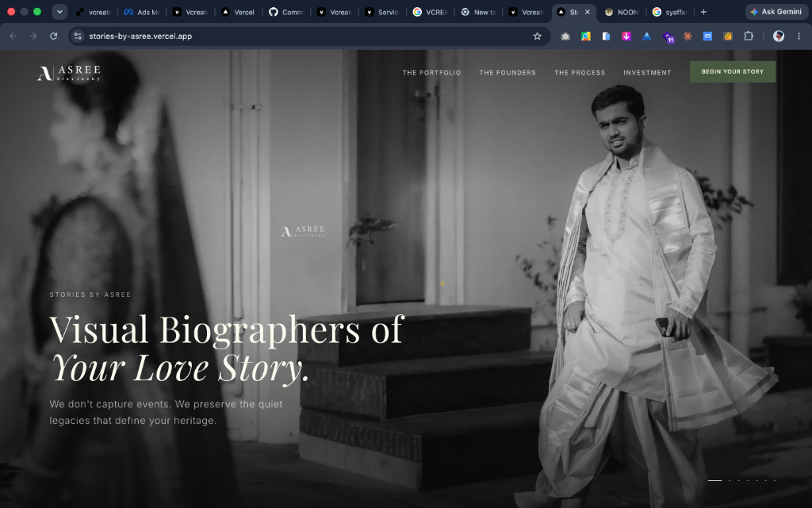Viewport: 812px width, 508px height.
Task: Click the Begin Your Story button
Action: [x=732, y=71]
